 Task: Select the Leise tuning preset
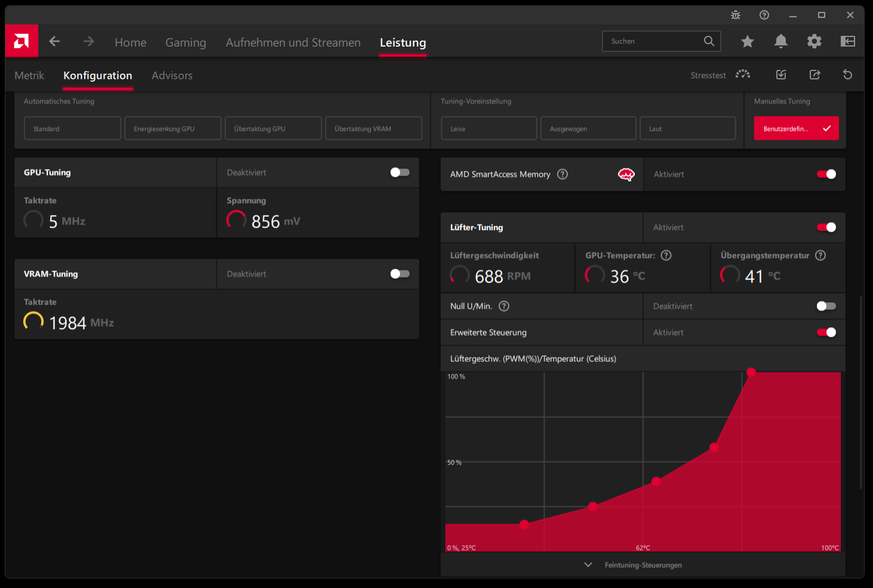(489, 128)
